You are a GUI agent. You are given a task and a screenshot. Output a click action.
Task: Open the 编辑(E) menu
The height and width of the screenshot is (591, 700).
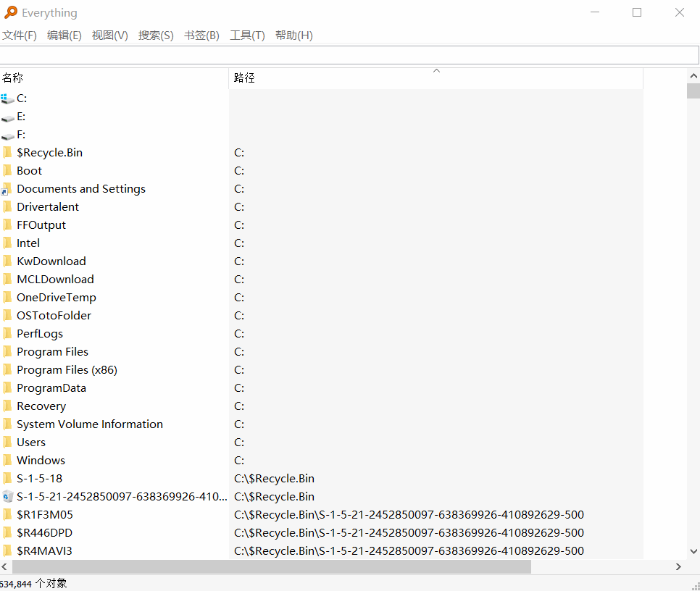tap(64, 35)
